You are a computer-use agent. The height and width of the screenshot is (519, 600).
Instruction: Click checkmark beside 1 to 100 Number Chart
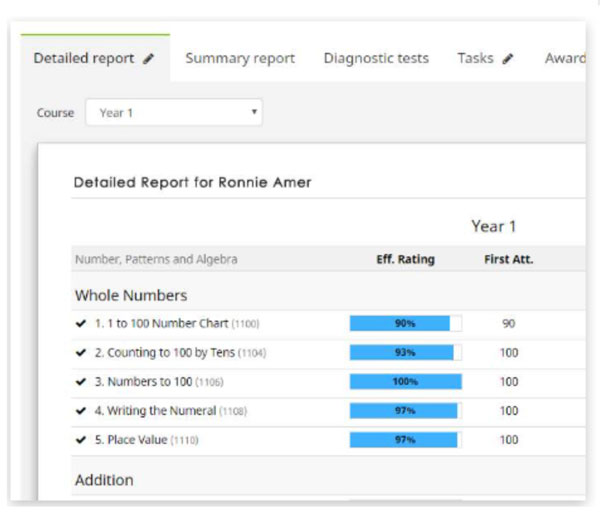[81, 324]
